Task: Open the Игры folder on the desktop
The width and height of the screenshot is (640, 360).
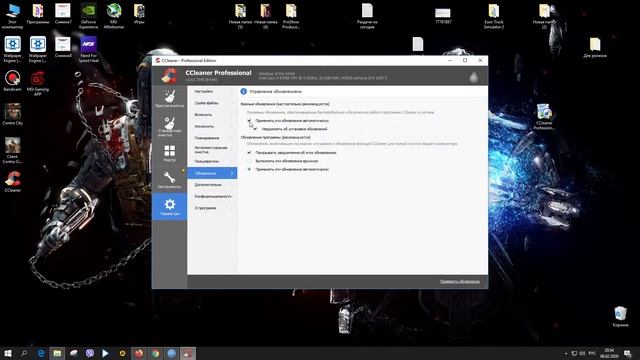Action: point(139,14)
